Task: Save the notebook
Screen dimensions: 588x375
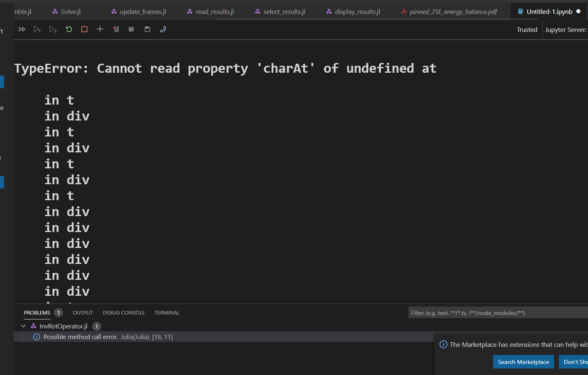Action: (x=147, y=29)
